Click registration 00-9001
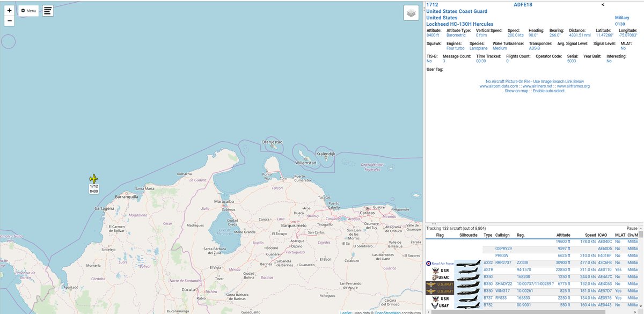The height and width of the screenshot is (314, 644). coord(524,305)
